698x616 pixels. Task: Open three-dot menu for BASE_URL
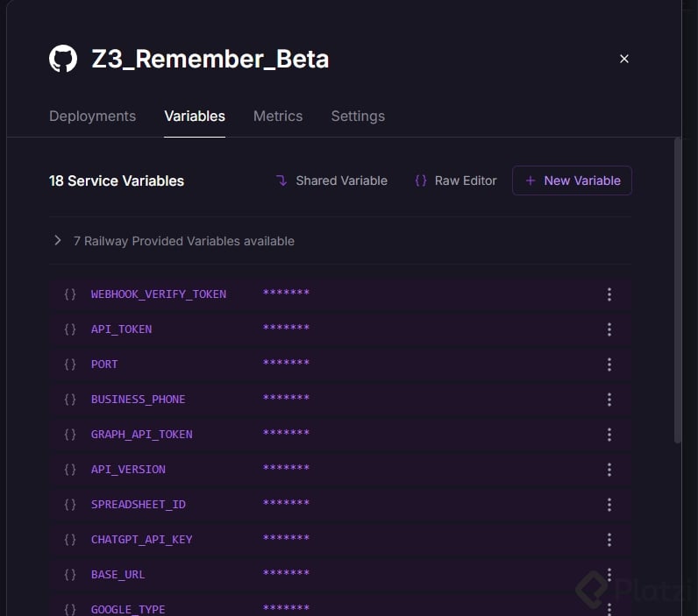[609, 574]
